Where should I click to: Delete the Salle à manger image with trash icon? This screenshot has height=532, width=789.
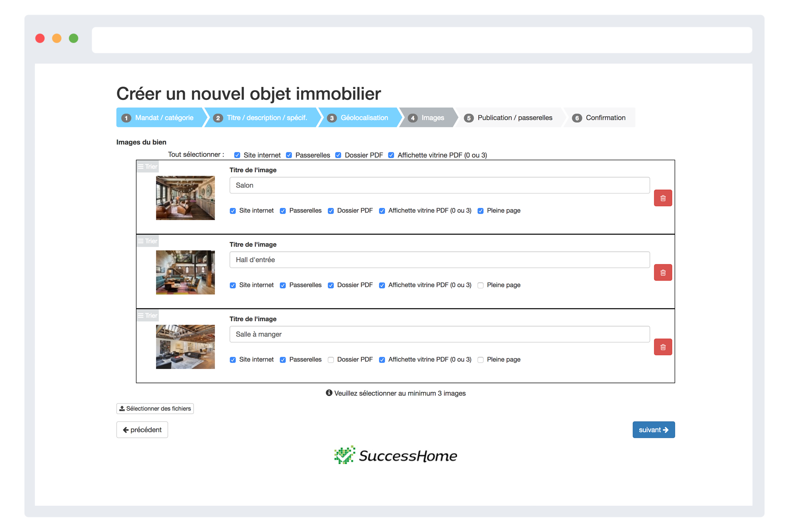tap(662, 347)
